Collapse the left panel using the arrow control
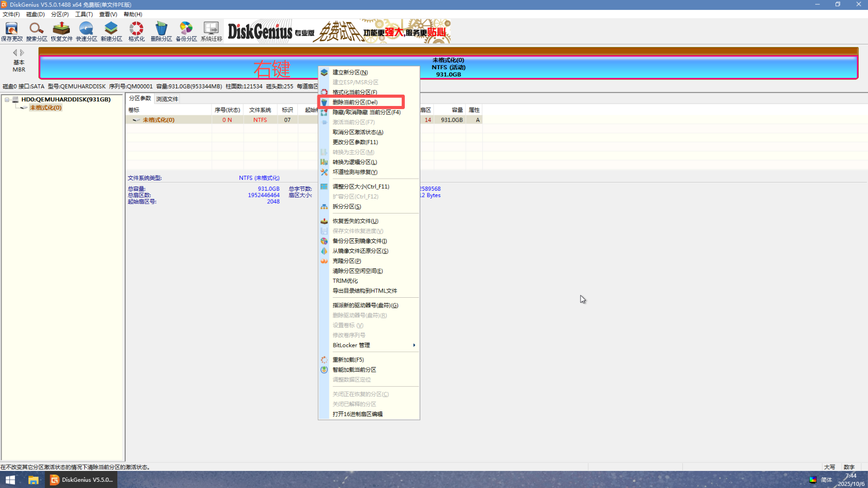This screenshot has height=488, width=868. [14, 52]
